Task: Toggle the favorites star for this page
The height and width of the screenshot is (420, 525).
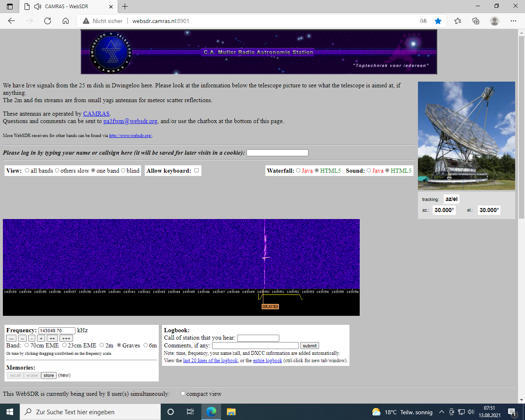Action: [438, 21]
